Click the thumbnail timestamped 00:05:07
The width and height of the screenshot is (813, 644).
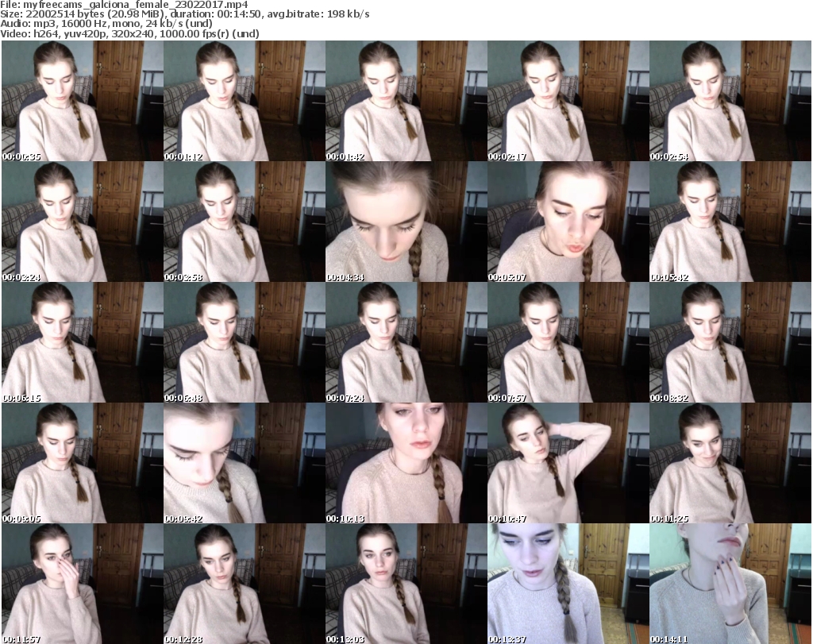568,222
